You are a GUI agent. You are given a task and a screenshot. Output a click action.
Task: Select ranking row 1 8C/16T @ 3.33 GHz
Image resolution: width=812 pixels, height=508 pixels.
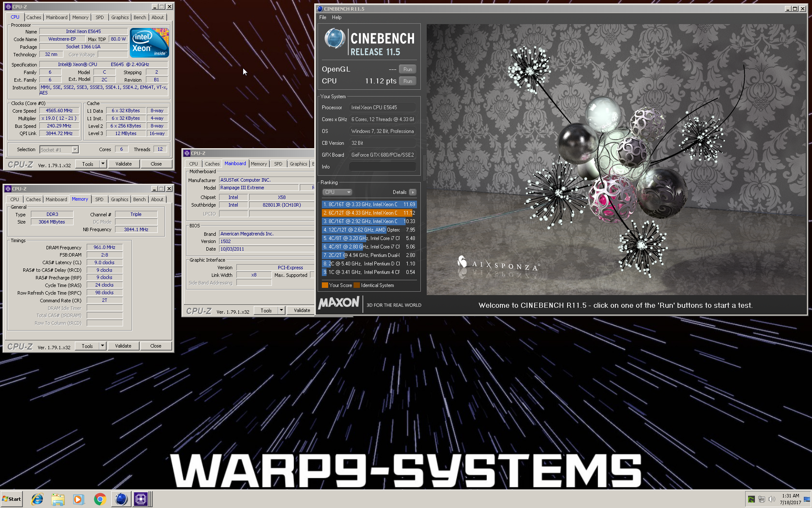[x=369, y=204]
